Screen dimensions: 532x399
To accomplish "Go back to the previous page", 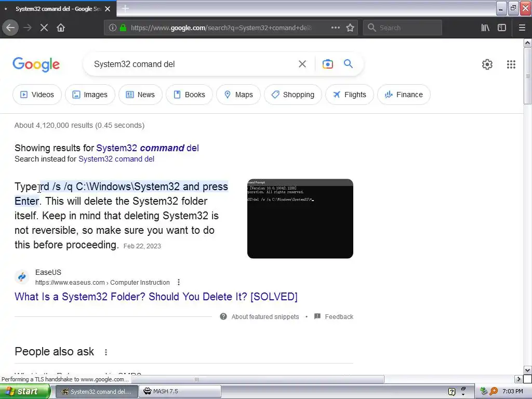I will 10,28.
